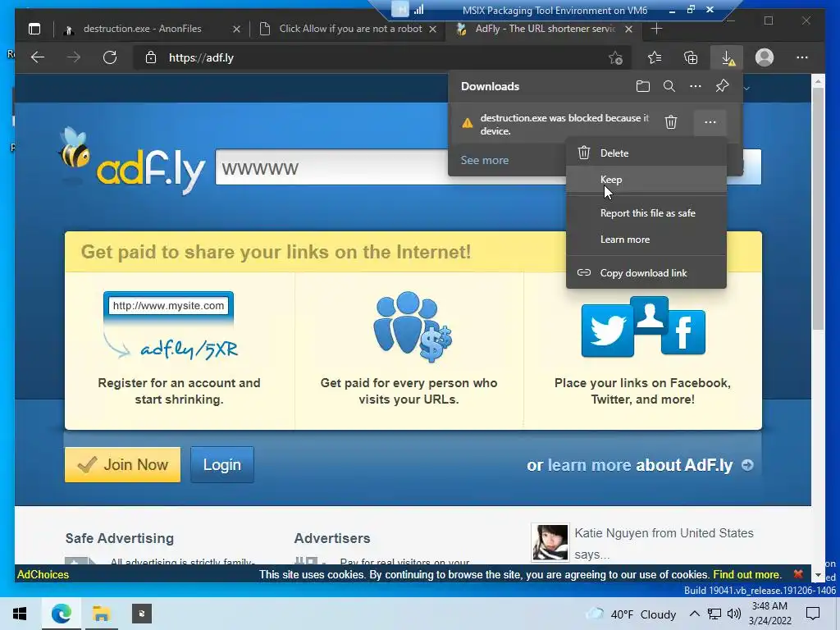This screenshot has width=840, height=630.
Task: Open Downloads panel more options
Action: 696,86
